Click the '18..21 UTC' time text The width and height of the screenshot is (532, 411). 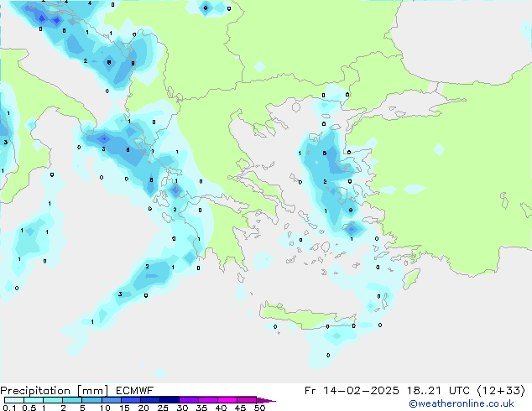pos(438,391)
